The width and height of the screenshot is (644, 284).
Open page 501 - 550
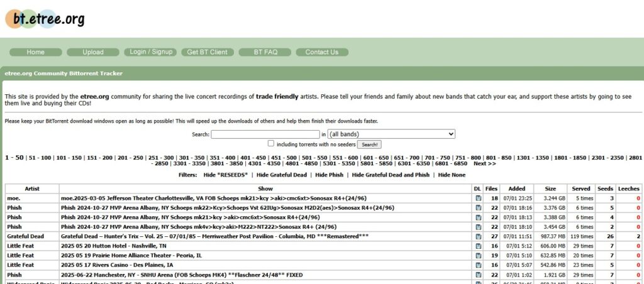pos(314,158)
